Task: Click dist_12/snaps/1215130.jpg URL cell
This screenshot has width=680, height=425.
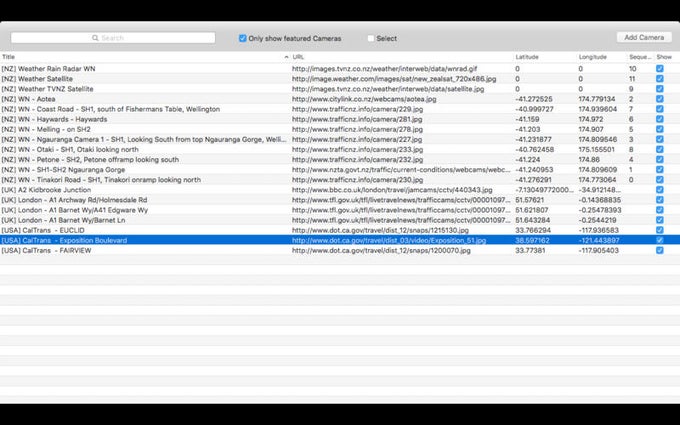Action: coord(380,230)
